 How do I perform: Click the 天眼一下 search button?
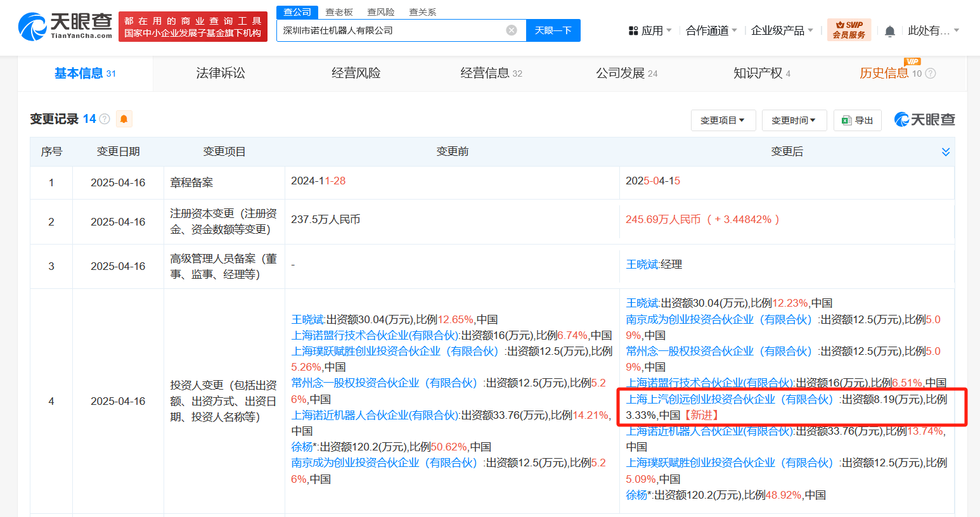coord(553,30)
